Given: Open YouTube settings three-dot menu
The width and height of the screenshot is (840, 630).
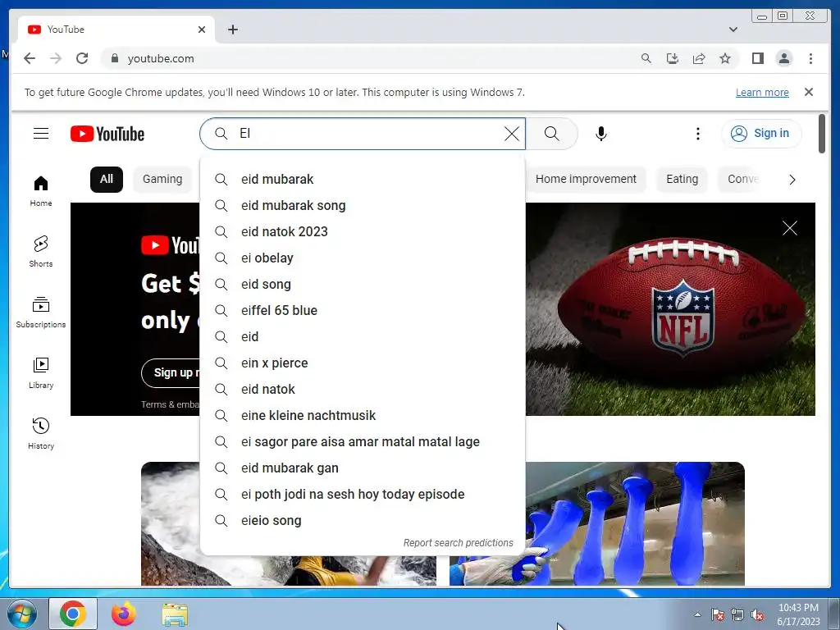Looking at the screenshot, I should [697, 134].
